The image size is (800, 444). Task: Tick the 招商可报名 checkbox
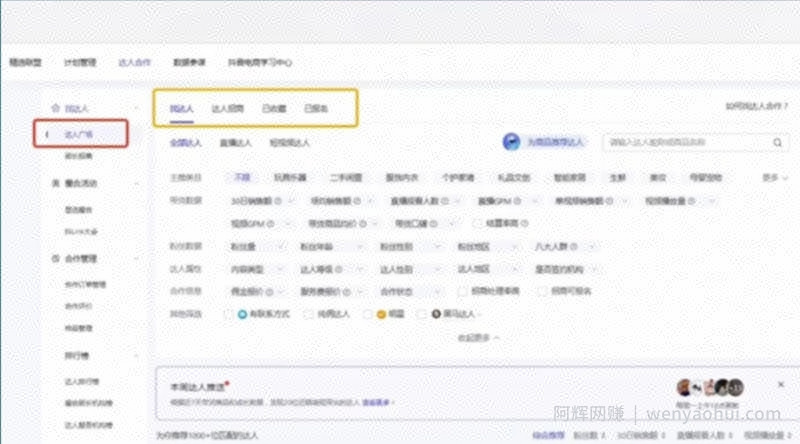[542, 291]
